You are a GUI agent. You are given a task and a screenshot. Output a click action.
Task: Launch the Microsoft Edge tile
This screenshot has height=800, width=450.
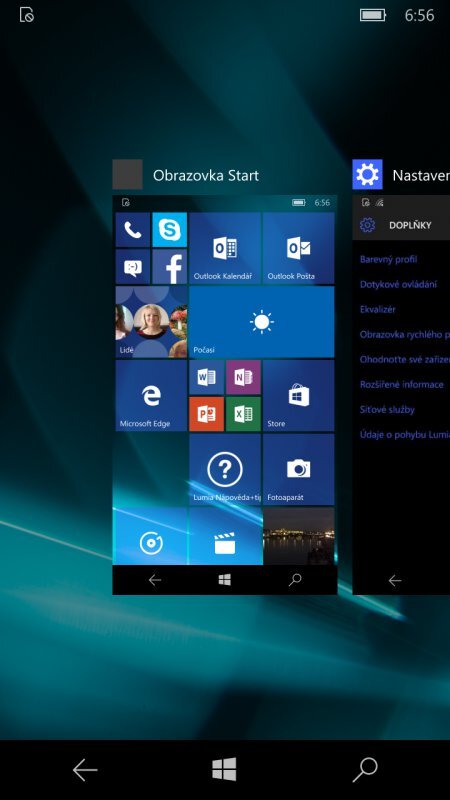click(x=152, y=395)
